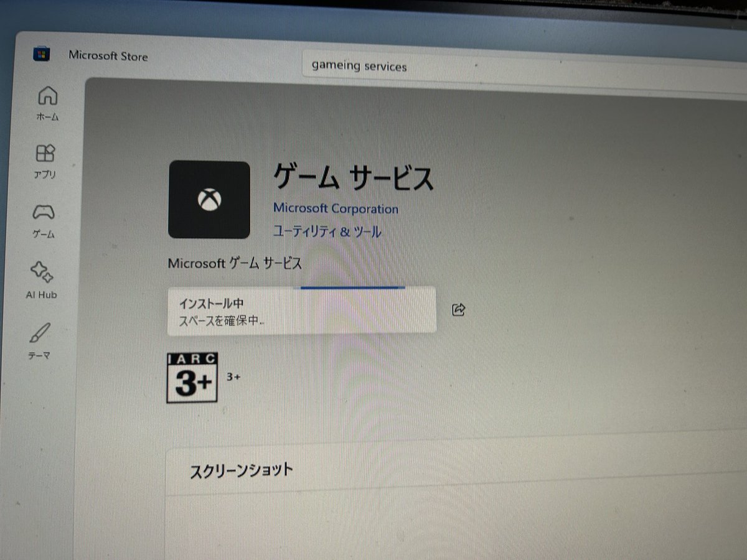Open the AI Hub sidebar page

tap(42, 280)
